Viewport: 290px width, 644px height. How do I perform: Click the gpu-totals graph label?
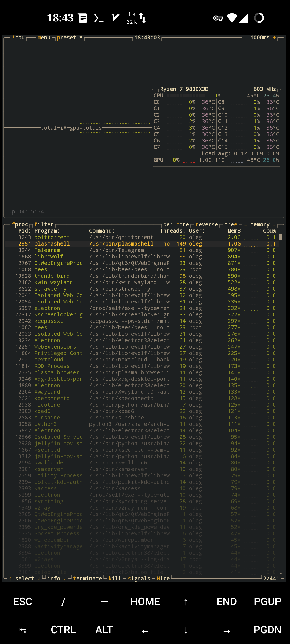point(86,128)
